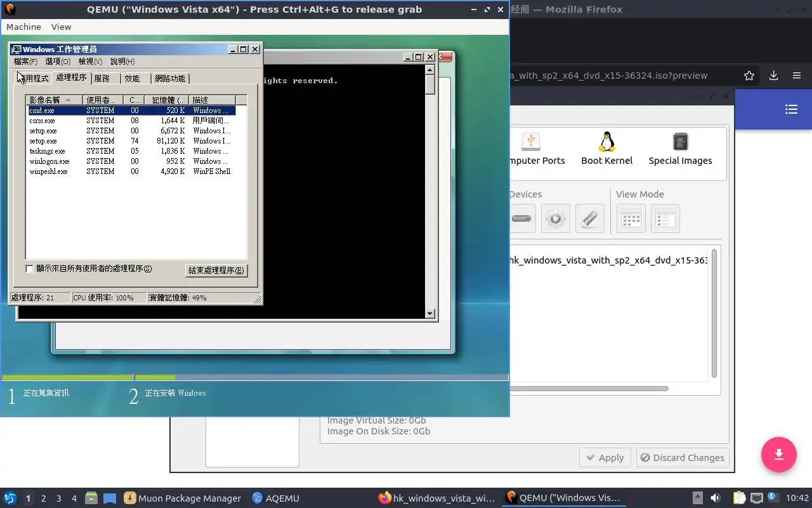Open the Lubuntu start menu icon
812x508 pixels.
[x=10, y=498]
